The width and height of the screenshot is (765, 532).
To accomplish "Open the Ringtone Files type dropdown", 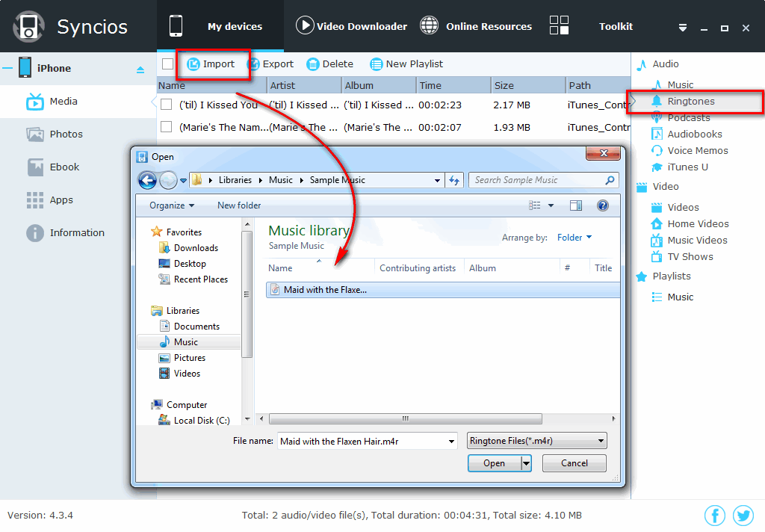I will point(536,441).
